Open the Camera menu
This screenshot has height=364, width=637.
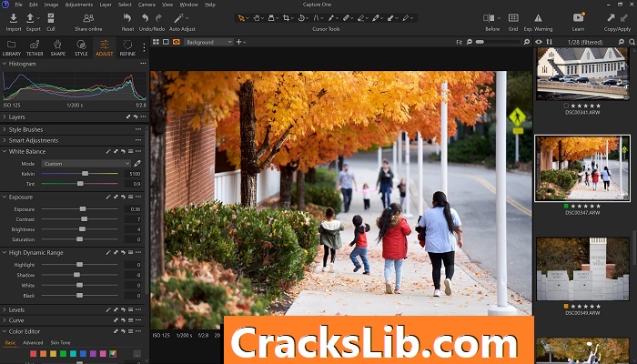(147, 5)
